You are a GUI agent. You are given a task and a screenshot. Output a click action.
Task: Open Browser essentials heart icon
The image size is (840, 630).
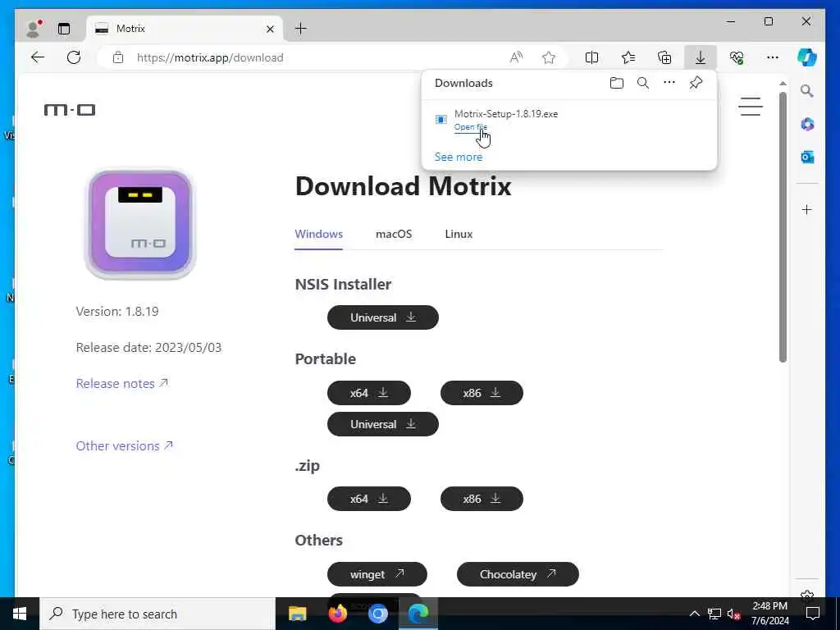click(737, 57)
